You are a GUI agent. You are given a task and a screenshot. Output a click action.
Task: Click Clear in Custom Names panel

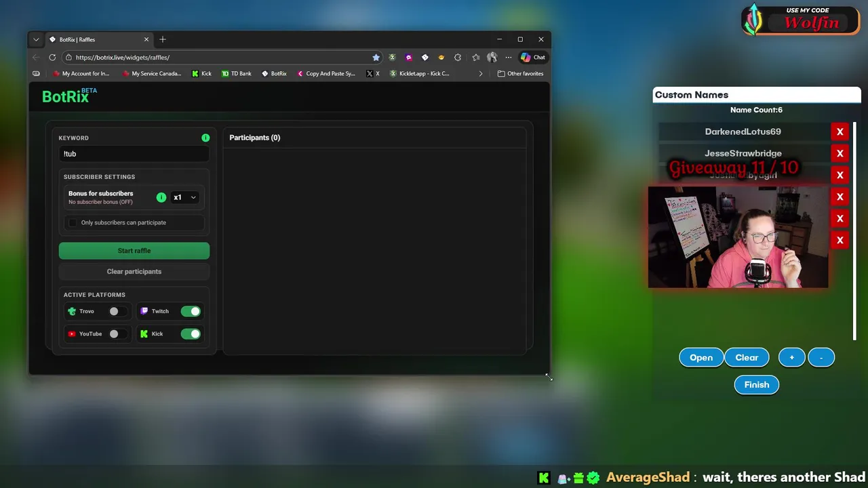click(x=747, y=357)
